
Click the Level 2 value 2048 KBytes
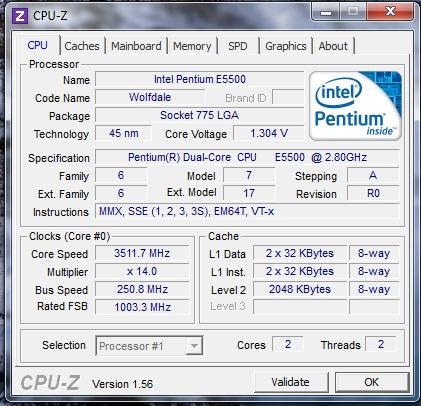(x=300, y=289)
